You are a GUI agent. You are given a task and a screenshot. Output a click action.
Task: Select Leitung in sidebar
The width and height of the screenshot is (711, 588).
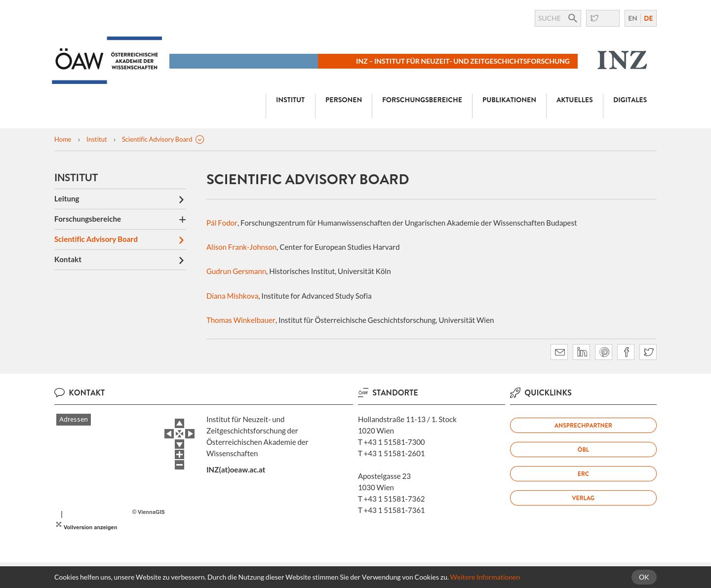(x=67, y=199)
